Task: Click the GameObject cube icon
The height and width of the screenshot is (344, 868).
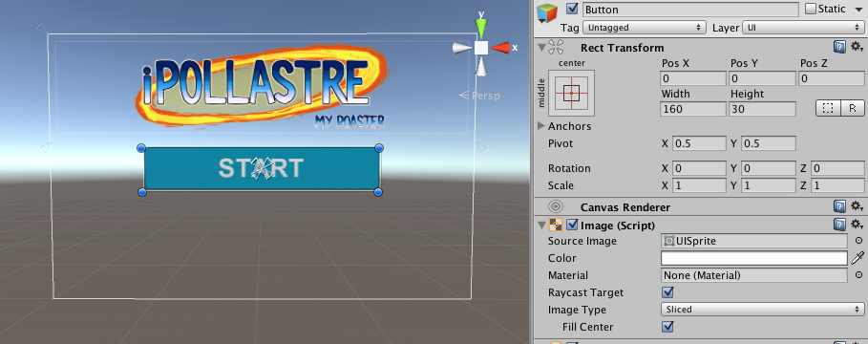Action: [547, 12]
